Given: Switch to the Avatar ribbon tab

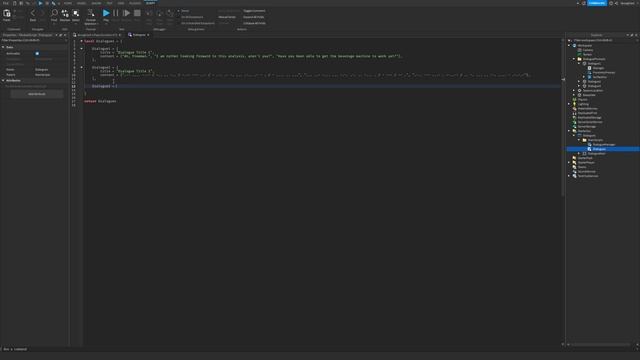Looking at the screenshot, I should pos(96,3).
